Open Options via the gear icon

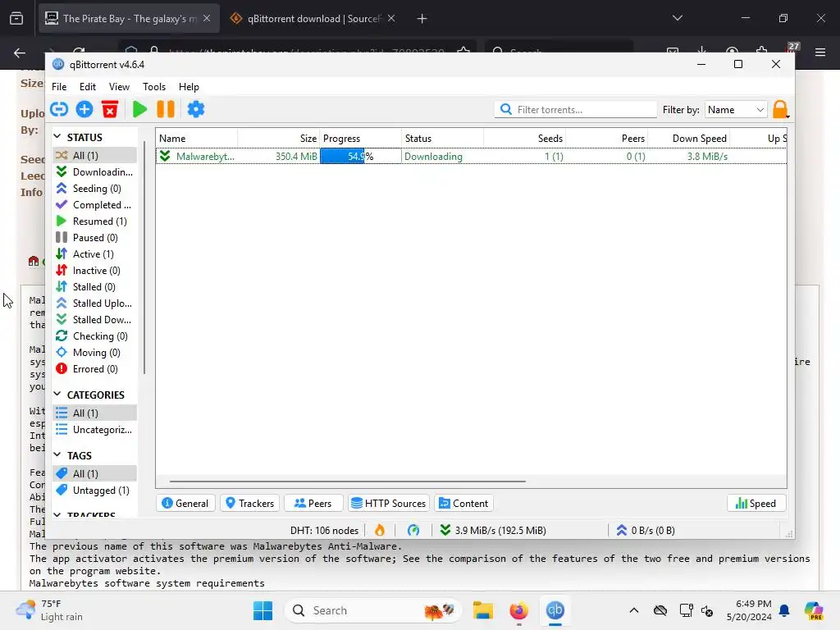195,109
